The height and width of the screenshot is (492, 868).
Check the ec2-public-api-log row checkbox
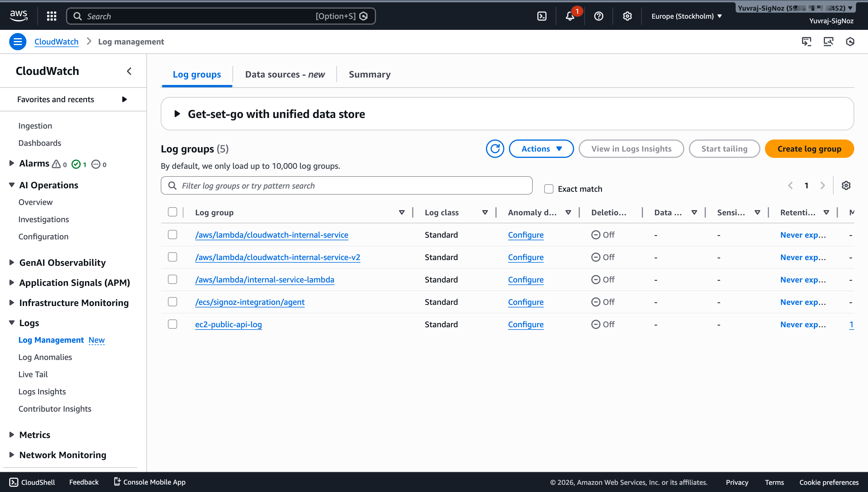pos(172,324)
